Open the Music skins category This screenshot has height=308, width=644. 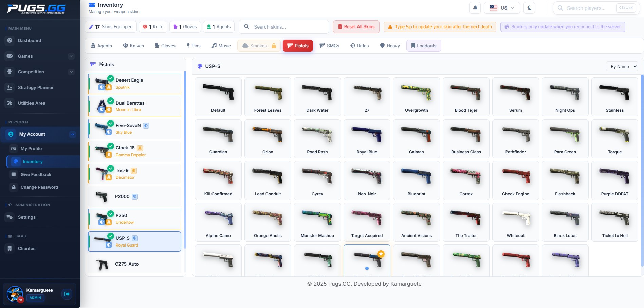click(221, 46)
